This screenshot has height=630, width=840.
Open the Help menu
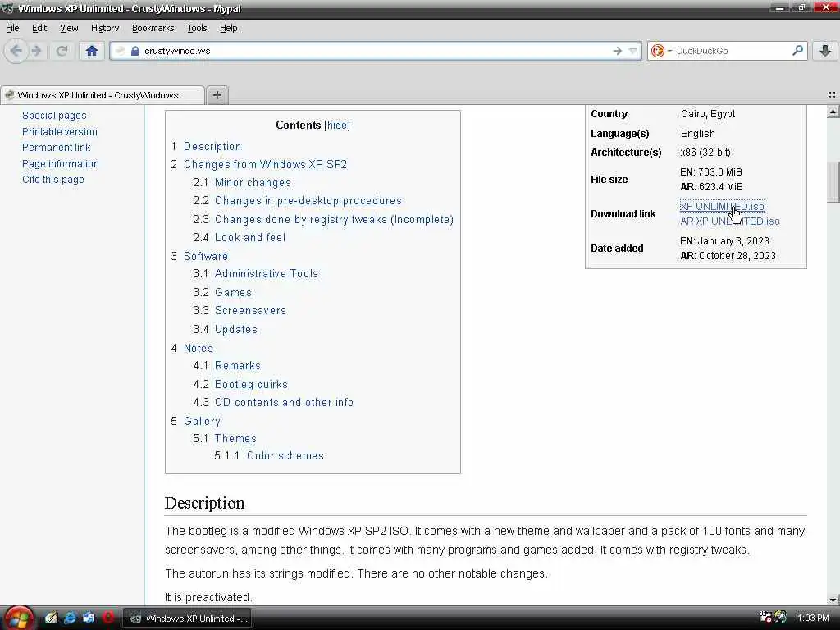tap(228, 28)
